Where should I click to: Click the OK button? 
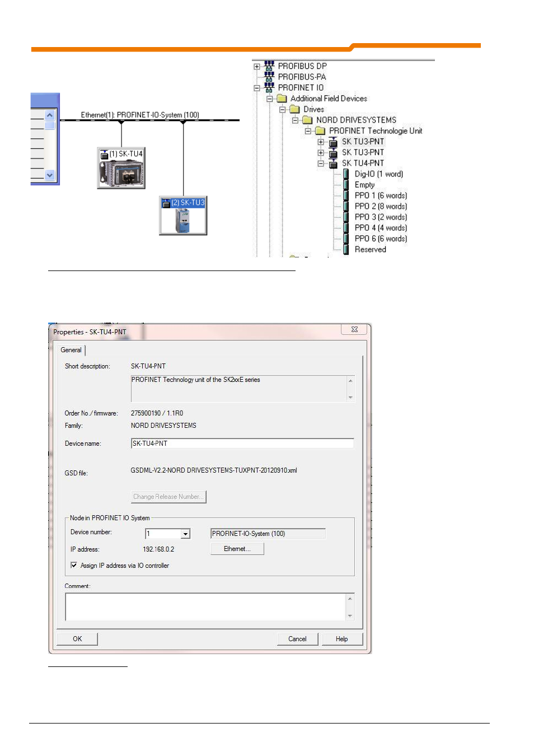(77, 639)
